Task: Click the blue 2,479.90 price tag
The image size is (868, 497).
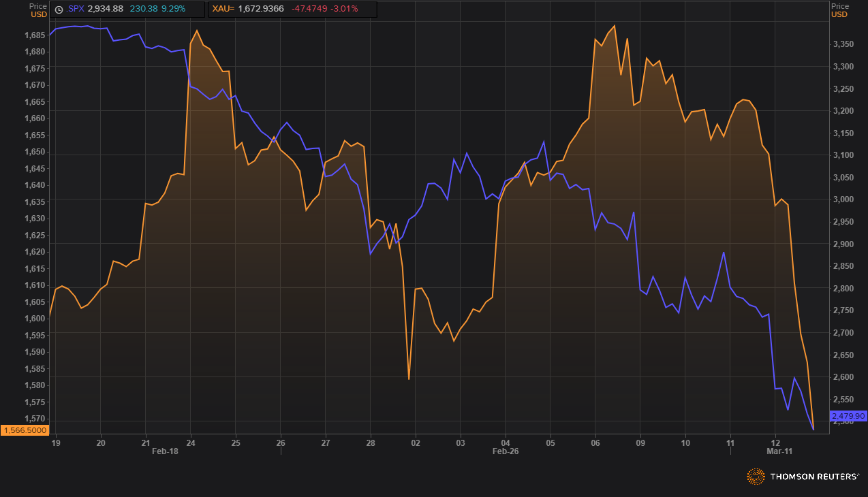Action: pyautogui.click(x=848, y=415)
